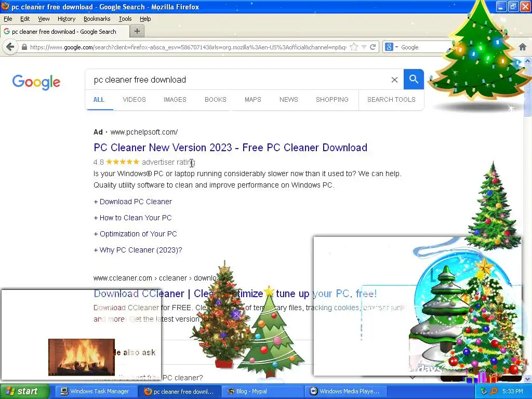This screenshot has height=399, width=532.
Task: Switch to the MAPS results tab
Action: [x=253, y=99]
